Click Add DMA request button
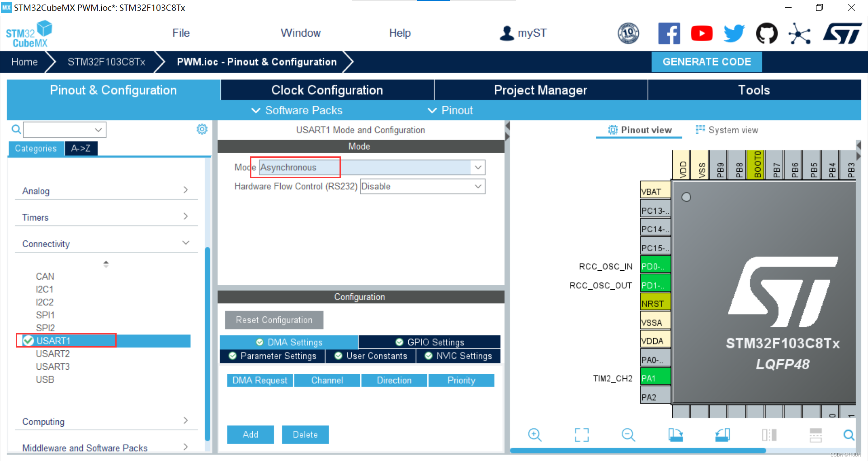Image resolution: width=868 pixels, height=461 pixels. click(250, 434)
